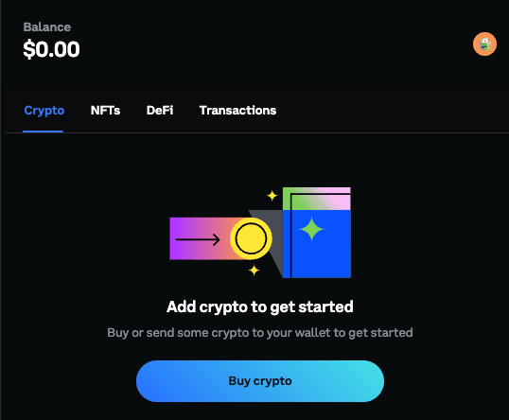The height and width of the screenshot is (420, 509).
Task: Click the Balance label
Action: coord(47,26)
